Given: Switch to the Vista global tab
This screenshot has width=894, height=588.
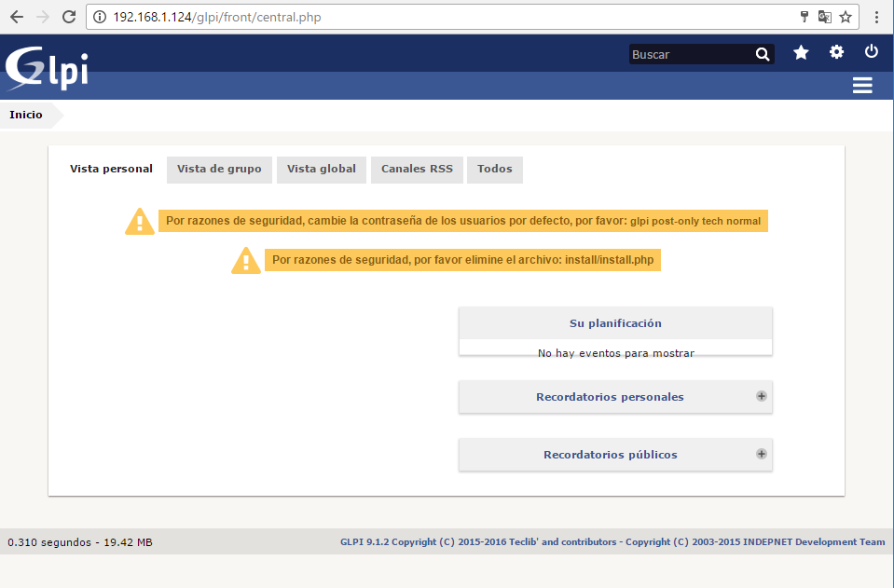Looking at the screenshot, I should pos(321,169).
